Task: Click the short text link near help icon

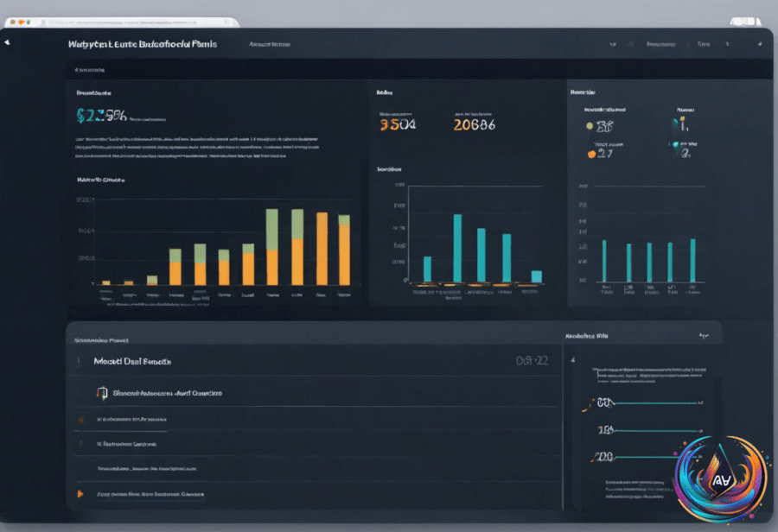Action: tap(704, 44)
